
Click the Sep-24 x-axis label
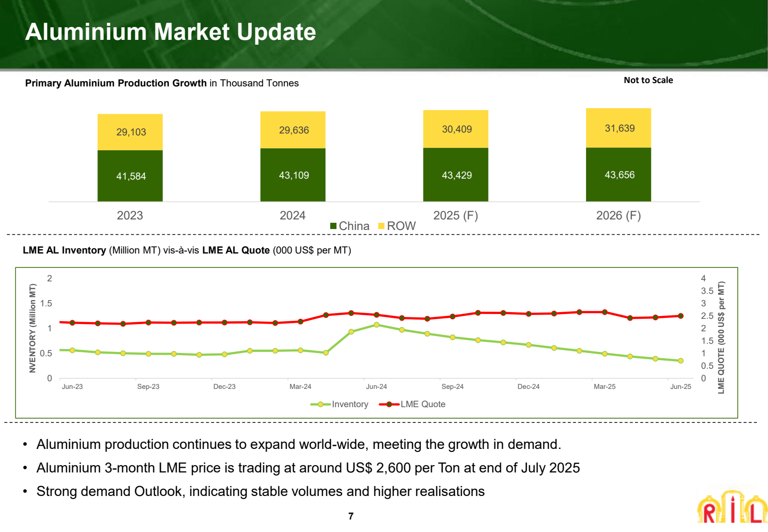[453, 387]
